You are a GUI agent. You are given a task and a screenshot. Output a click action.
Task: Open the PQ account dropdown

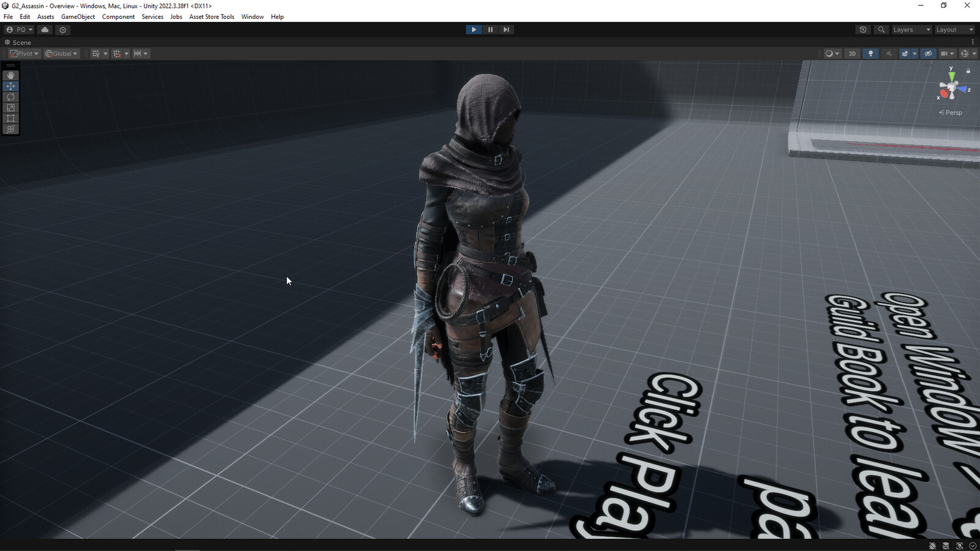coord(19,29)
